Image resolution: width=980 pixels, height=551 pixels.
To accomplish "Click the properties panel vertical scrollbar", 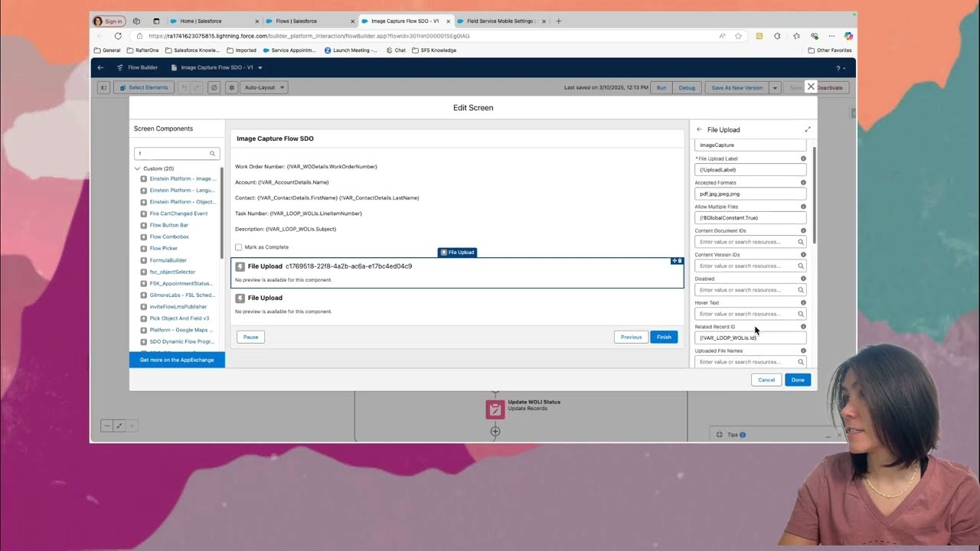I will pyautogui.click(x=814, y=195).
